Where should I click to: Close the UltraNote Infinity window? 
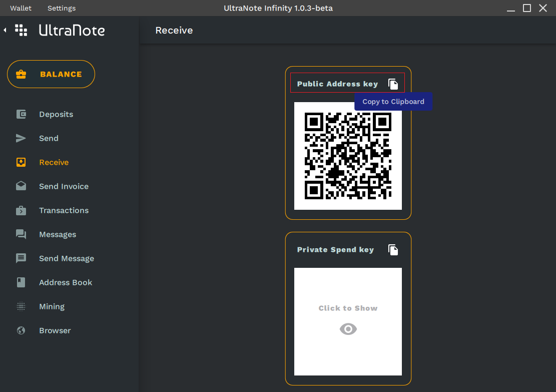click(543, 8)
